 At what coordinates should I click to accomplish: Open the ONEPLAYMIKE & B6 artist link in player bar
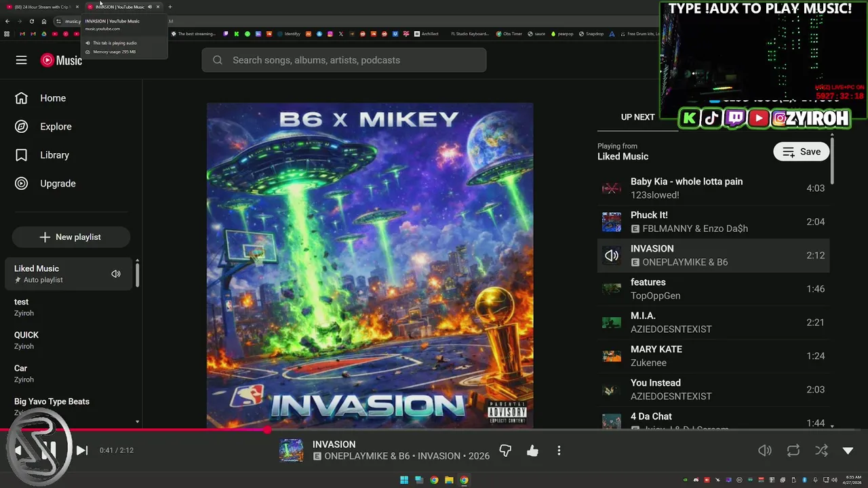(367, 456)
